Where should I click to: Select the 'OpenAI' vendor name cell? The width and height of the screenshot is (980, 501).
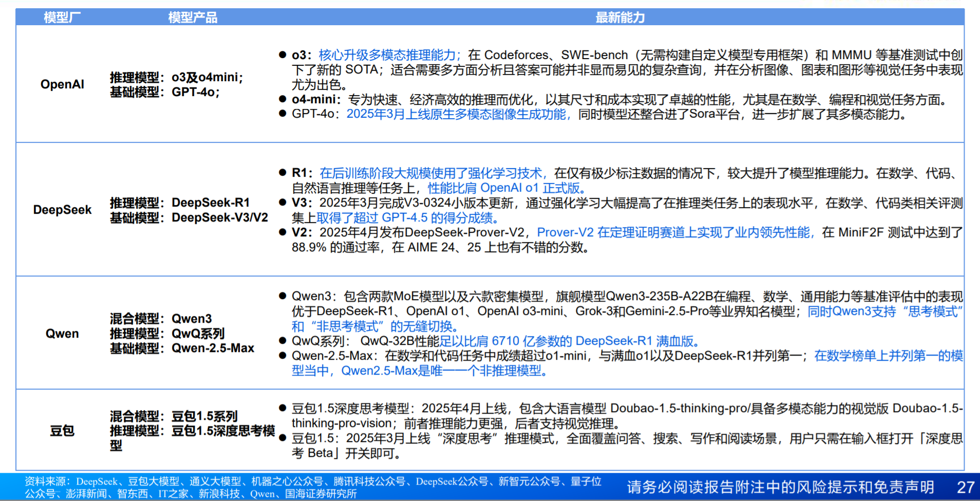pos(62,84)
